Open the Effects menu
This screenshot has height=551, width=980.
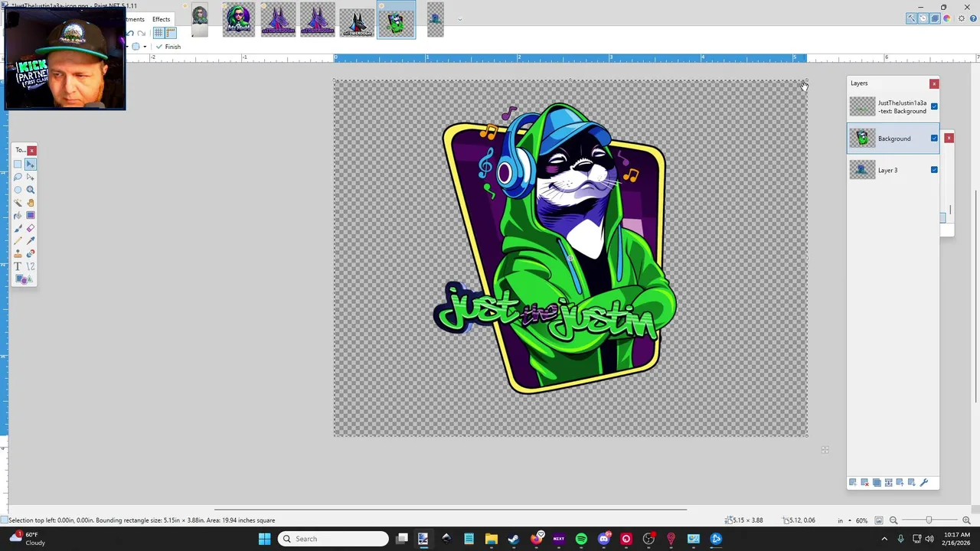tap(161, 19)
